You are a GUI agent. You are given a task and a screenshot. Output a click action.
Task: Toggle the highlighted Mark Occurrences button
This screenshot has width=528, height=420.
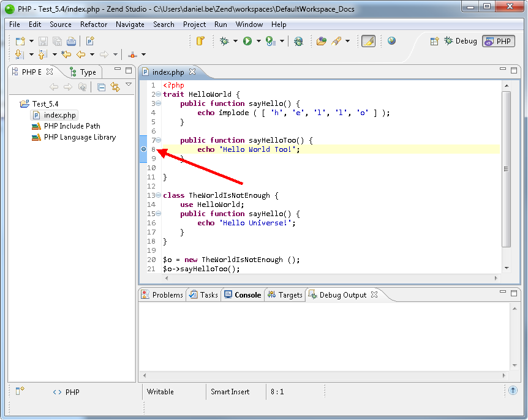pos(368,41)
